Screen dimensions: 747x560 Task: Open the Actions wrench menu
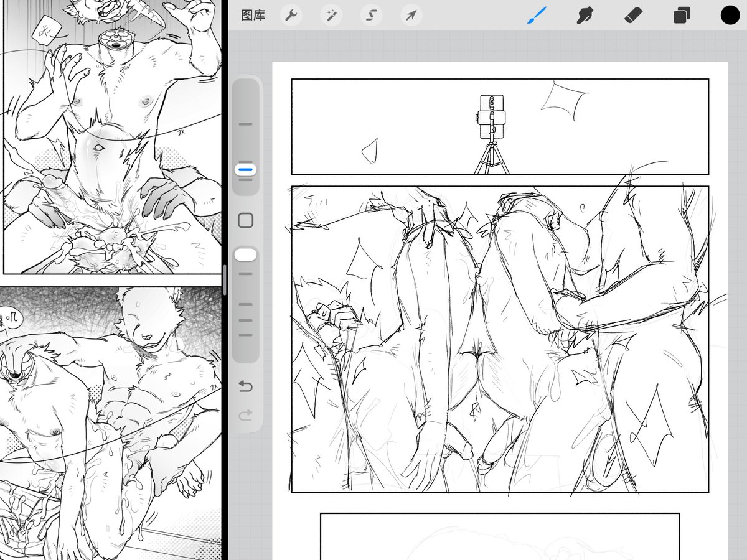tap(291, 16)
